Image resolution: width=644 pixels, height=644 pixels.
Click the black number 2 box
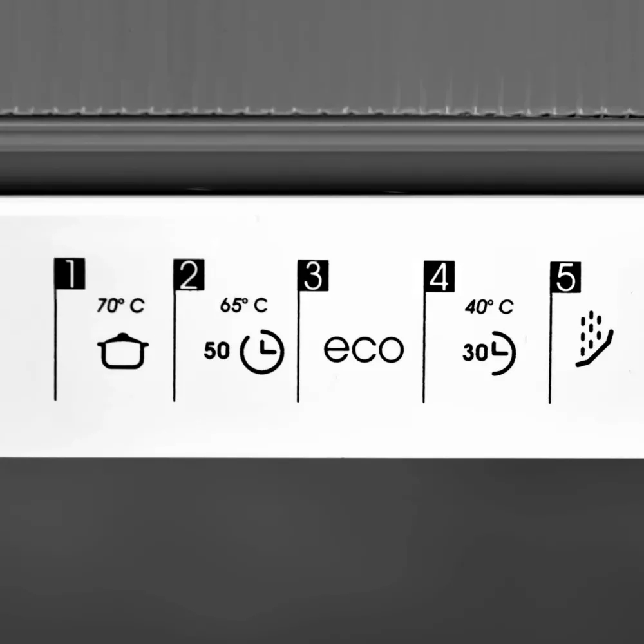pos(189,275)
